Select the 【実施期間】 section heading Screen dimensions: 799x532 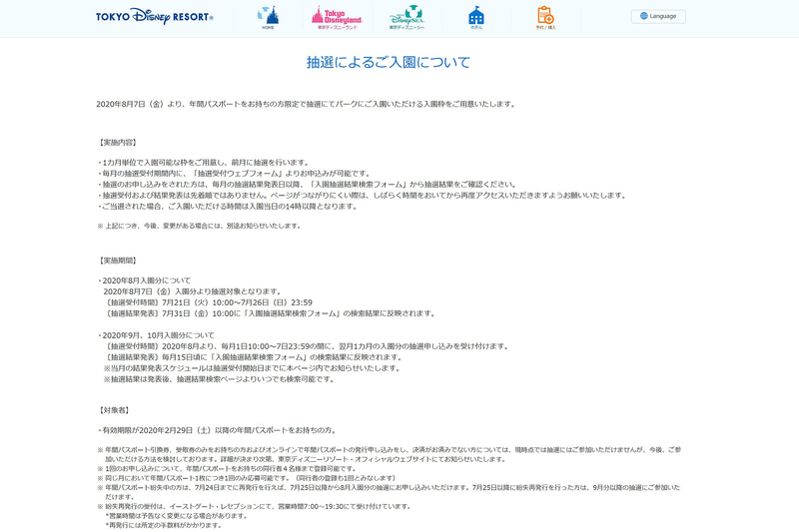point(117,261)
